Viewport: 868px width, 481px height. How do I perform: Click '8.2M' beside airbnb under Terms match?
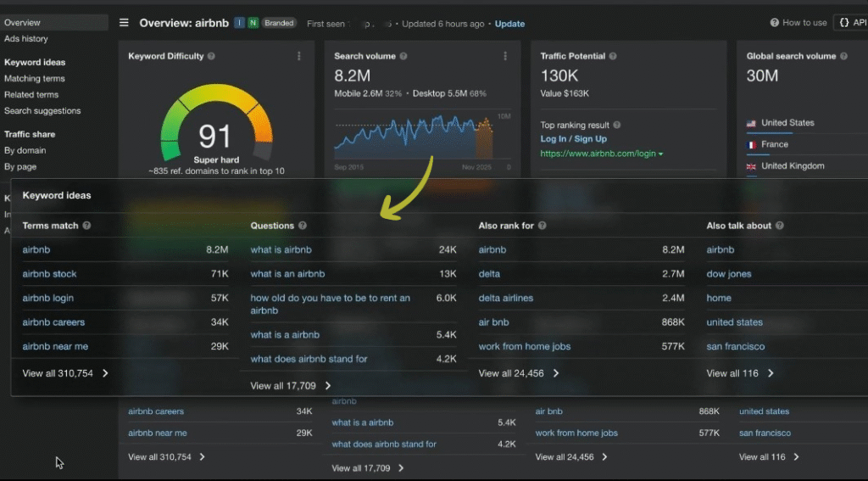(217, 250)
